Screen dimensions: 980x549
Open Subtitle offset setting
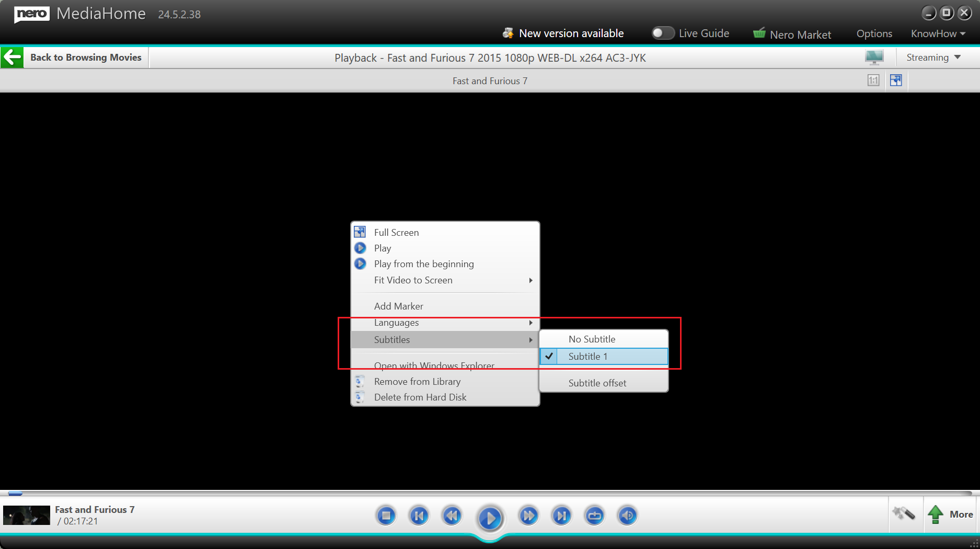pyautogui.click(x=604, y=383)
